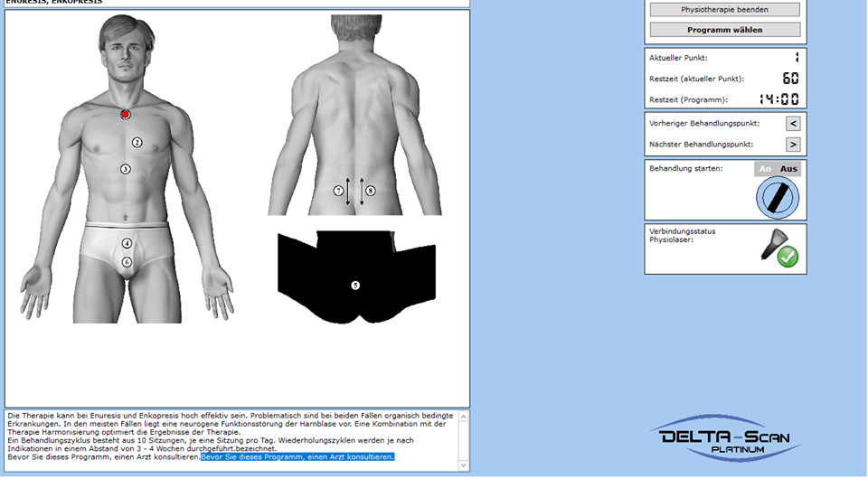868x488 pixels.
Task: Select treatment point 6 on groin
Action: [127, 262]
